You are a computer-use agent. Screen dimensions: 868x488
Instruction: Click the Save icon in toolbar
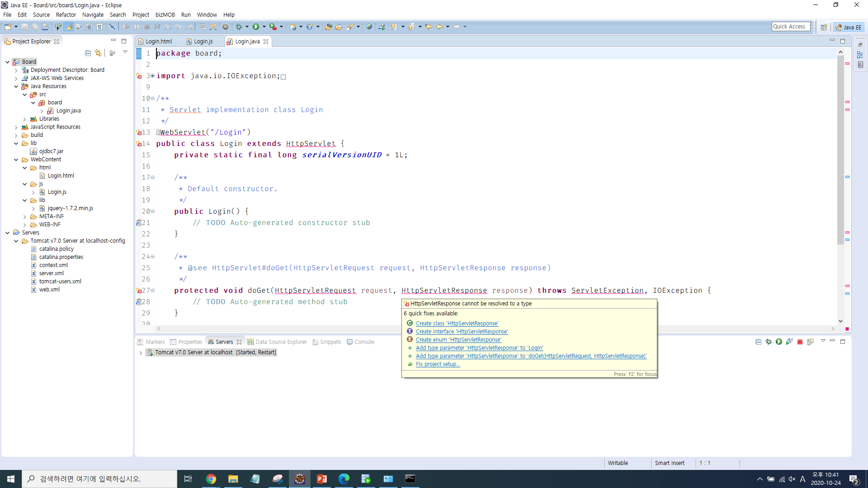click(25, 27)
